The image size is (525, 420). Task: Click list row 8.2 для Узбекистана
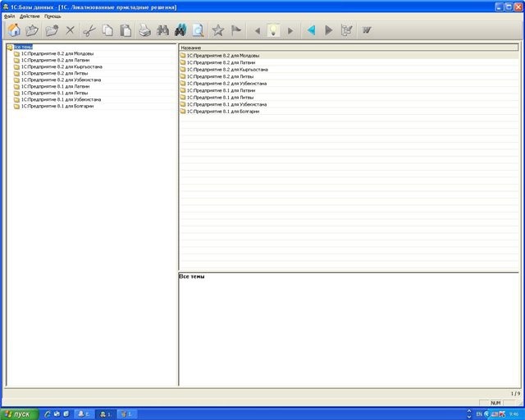click(349, 84)
